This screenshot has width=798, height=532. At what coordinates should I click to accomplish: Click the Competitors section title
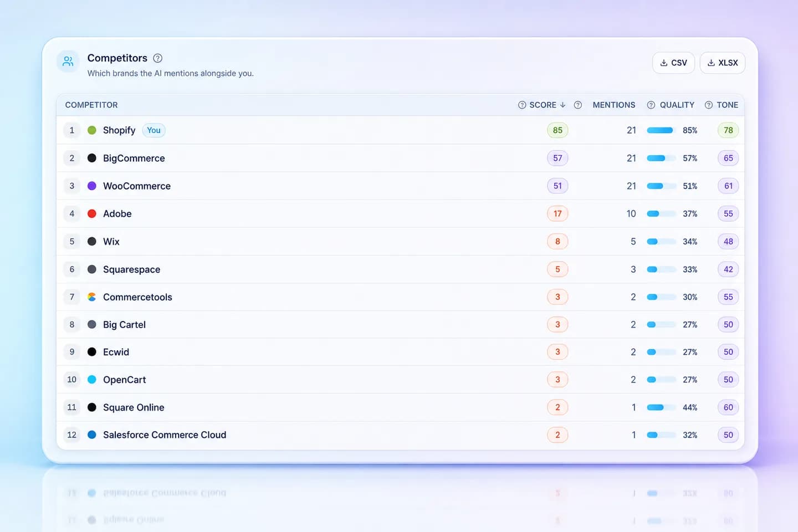pos(117,58)
